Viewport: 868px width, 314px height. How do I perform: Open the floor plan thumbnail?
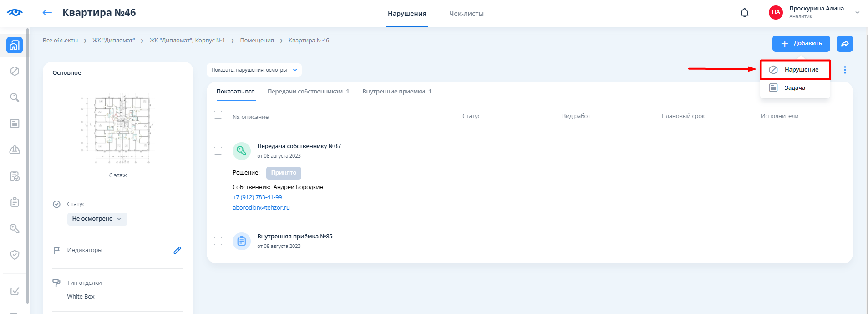[118, 130]
